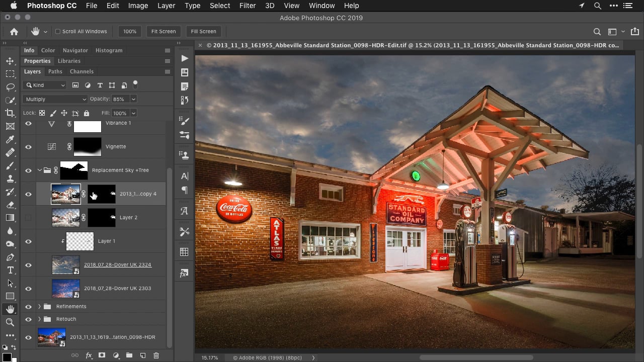Click the Fill Screen button
This screenshot has height=362, width=644.
coord(203,31)
